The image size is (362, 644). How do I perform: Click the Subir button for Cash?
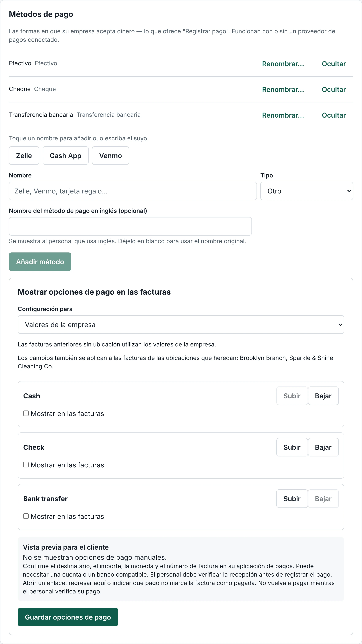pos(292,396)
